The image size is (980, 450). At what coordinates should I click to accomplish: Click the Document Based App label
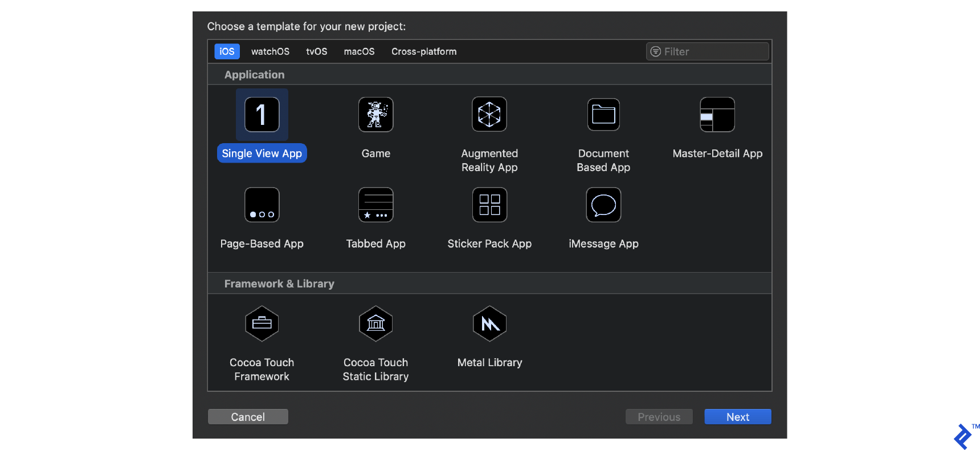tap(603, 160)
